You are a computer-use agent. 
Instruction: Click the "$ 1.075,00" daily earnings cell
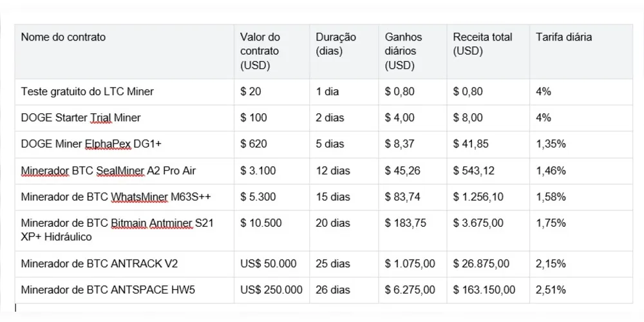(x=410, y=264)
